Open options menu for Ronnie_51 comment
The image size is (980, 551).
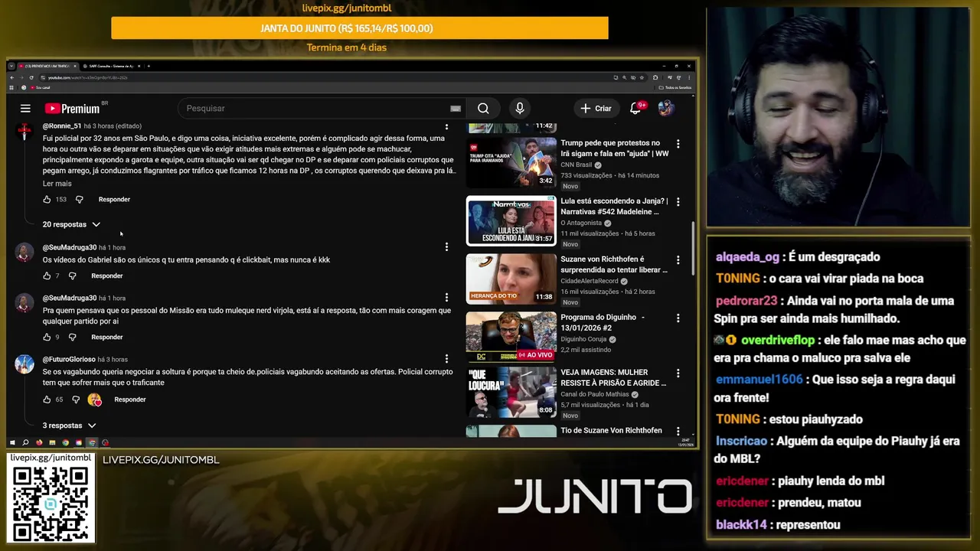tap(446, 126)
